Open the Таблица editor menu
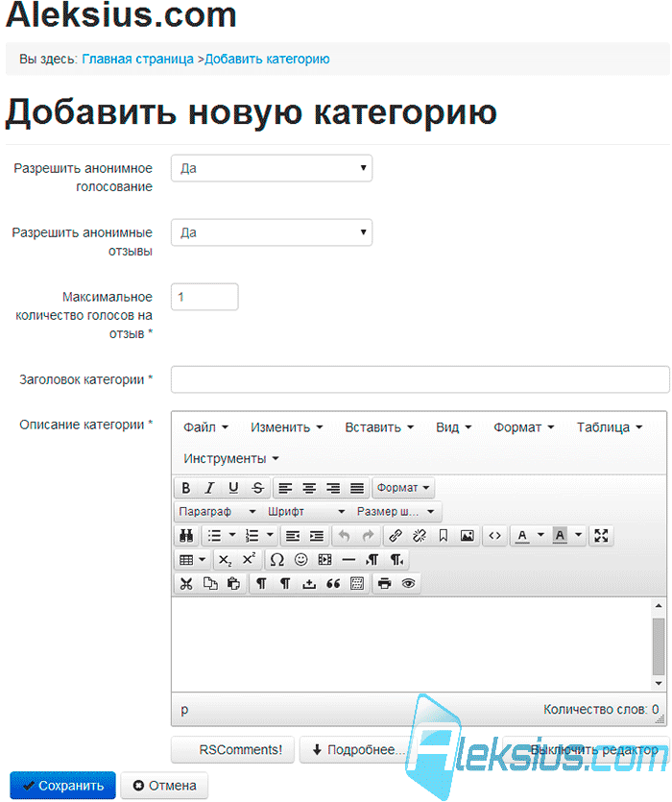The width and height of the screenshot is (672, 802). point(609,427)
